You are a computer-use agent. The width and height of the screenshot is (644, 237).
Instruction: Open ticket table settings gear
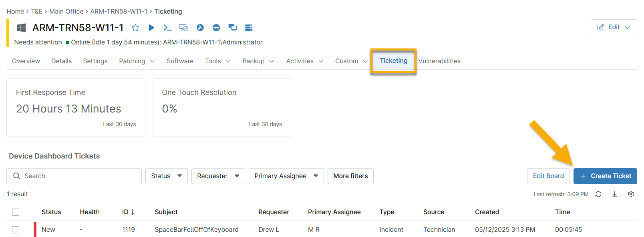(631, 194)
